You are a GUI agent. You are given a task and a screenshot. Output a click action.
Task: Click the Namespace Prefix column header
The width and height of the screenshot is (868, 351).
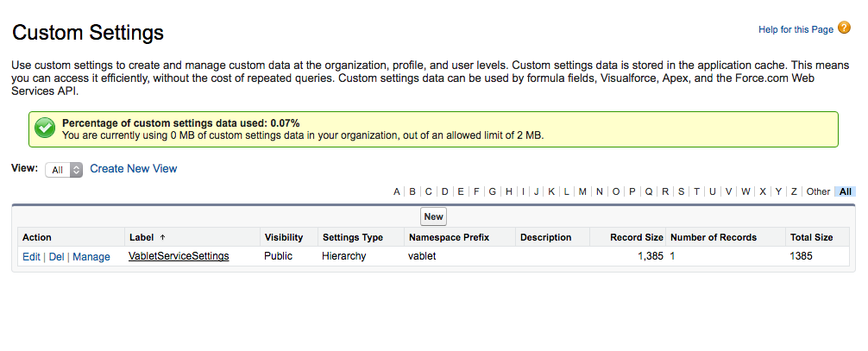(x=449, y=237)
